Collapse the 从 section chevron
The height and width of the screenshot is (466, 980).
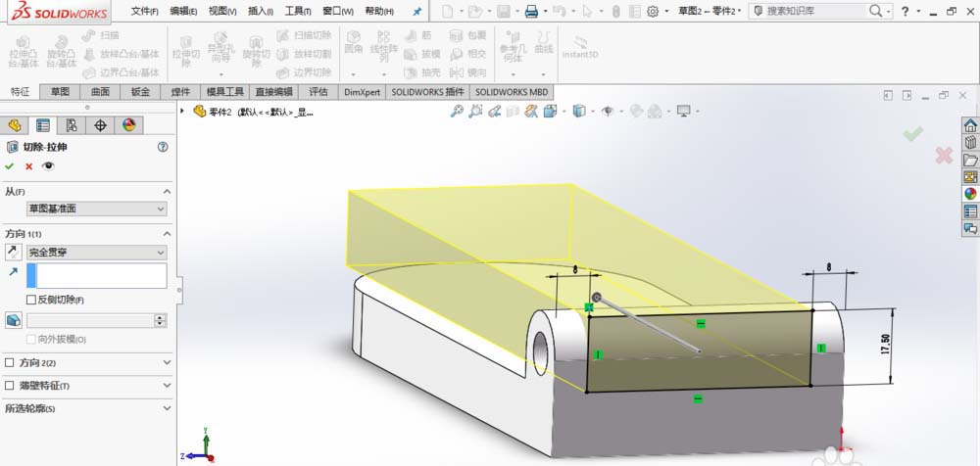pyautogui.click(x=167, y=191)
